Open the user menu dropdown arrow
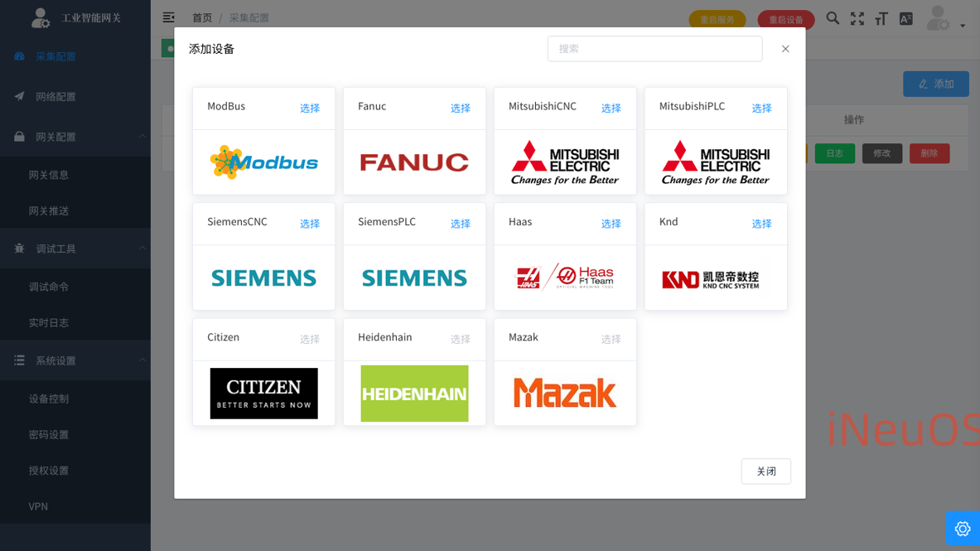980x551 pixels. click(x=963, y=26)
